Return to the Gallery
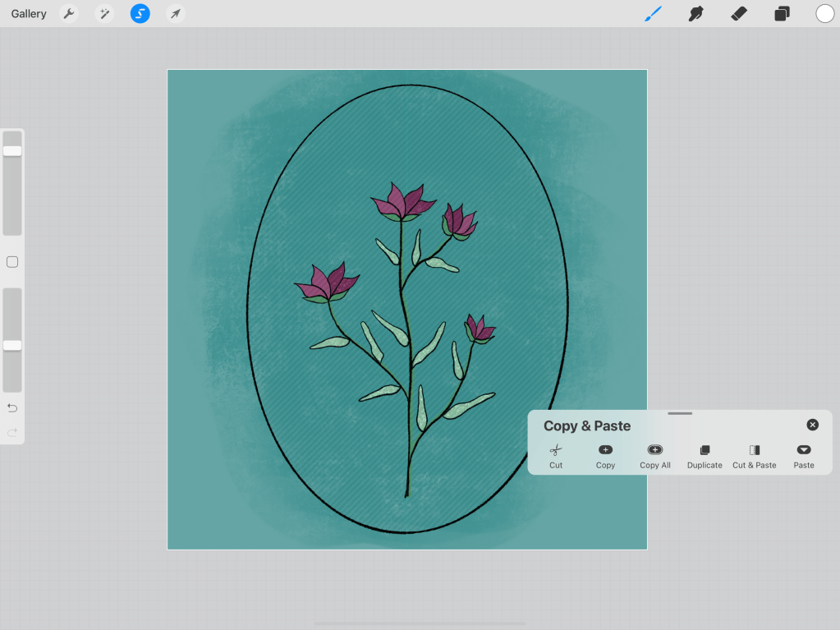The height and width of the screenshot is (630, 840). click(29, 14)
